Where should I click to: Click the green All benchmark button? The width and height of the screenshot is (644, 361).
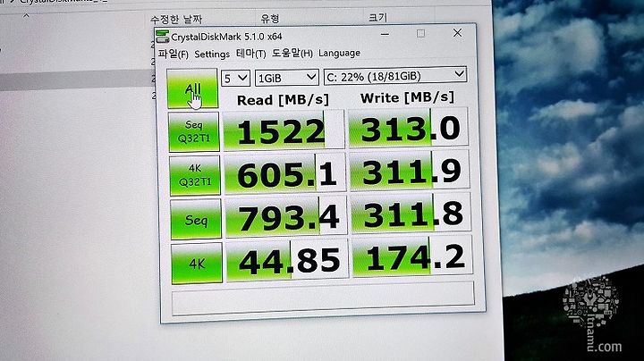[192, 88]
